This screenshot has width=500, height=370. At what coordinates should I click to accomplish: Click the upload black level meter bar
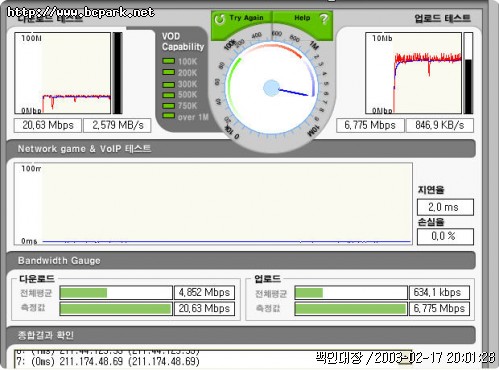(468, 73)
